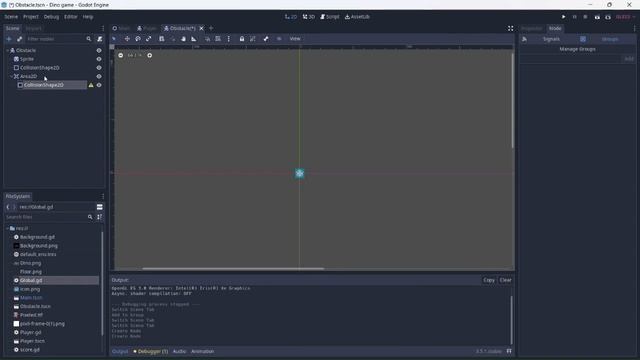This screenshot has width=640, height=360.
Task: Play a custom scene icon
Action: 608,17
